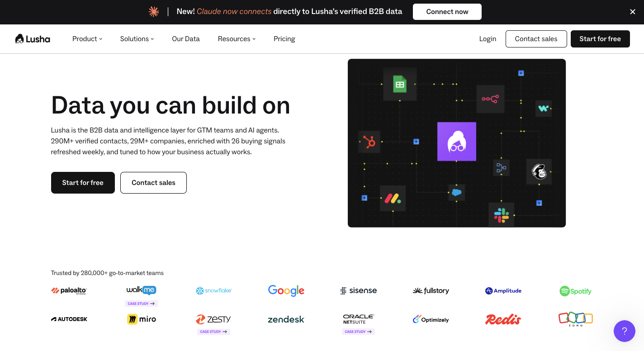Screen dimensions: 644x351
Task: Go to the Pricing page
Action: (284, 39)
